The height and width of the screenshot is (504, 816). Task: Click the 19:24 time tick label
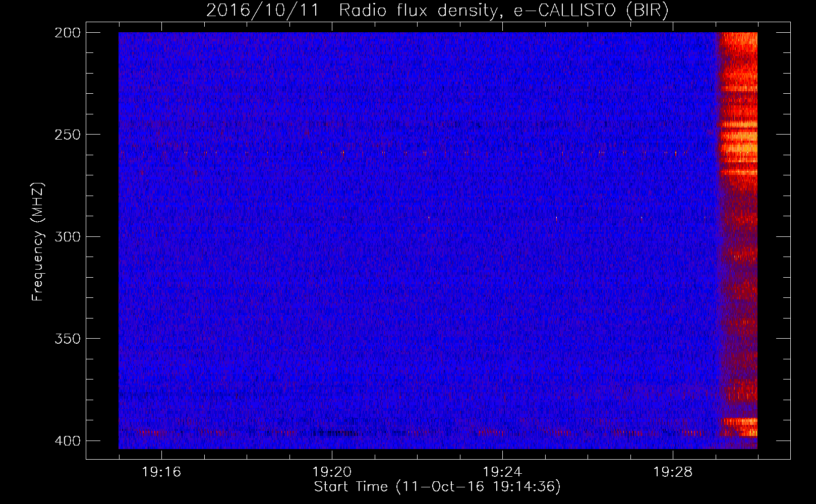click(x=502, y=472)
